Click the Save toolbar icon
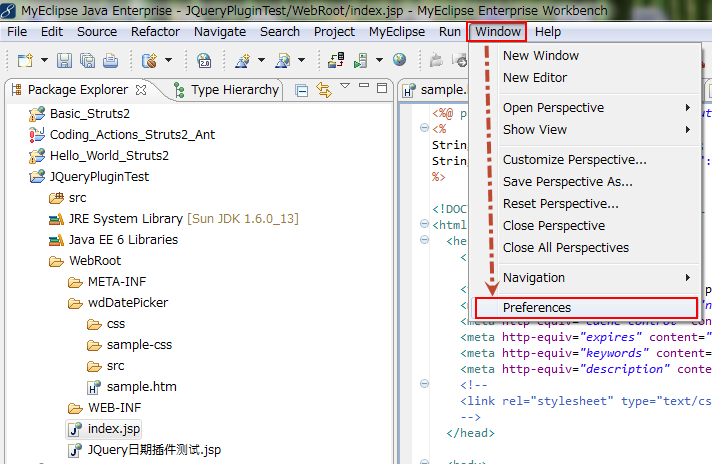Screen dimensions: 712x464 tap(64, 60)
